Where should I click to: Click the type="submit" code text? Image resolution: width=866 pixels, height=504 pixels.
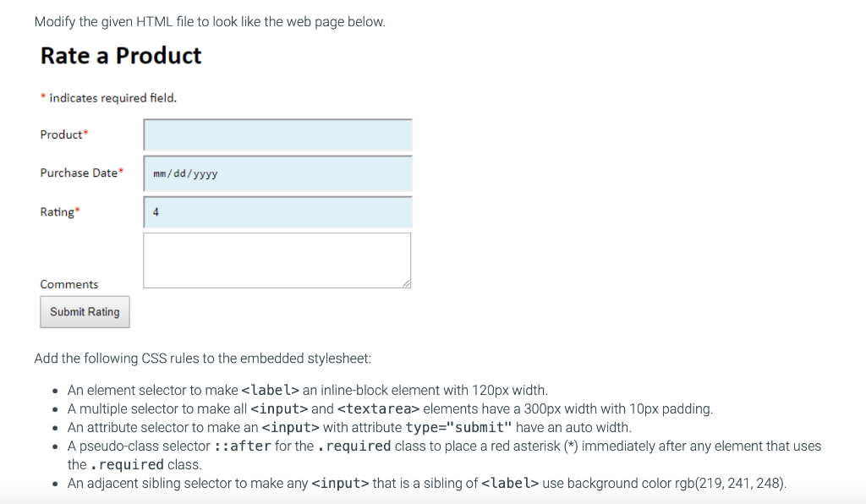pyautogui.click(x=458, y=428)
